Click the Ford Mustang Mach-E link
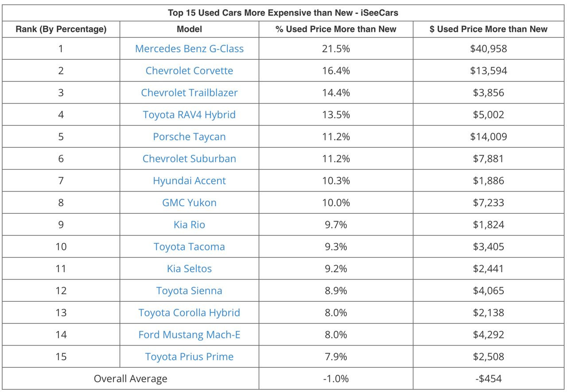 click(x=189, y=335)
